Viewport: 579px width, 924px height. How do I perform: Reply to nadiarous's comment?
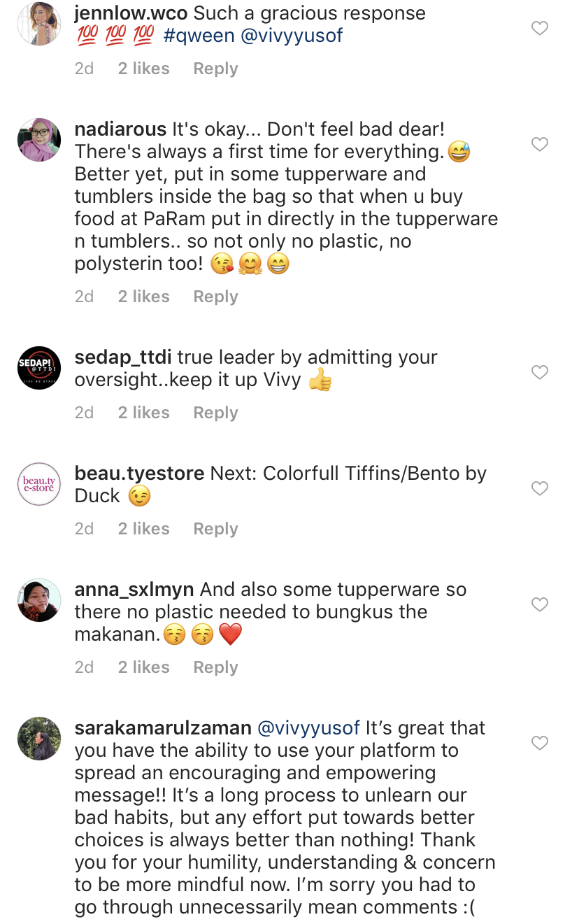(x=215, y=297)
